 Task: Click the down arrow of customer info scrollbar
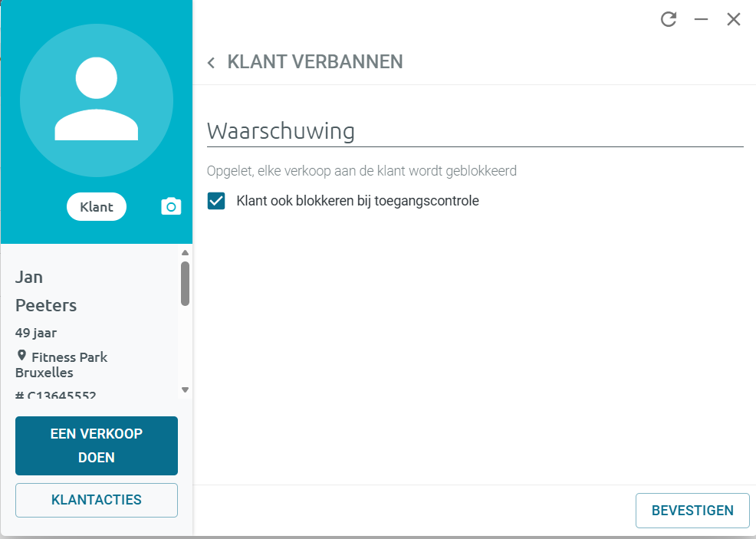[x=185, y=389]
